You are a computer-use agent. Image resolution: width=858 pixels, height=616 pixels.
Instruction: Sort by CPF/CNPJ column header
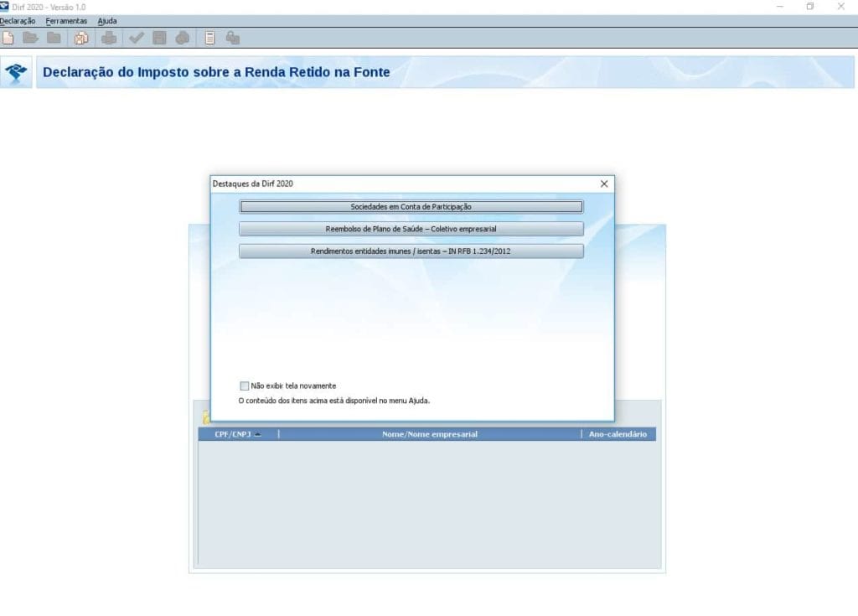pos(238,434)
